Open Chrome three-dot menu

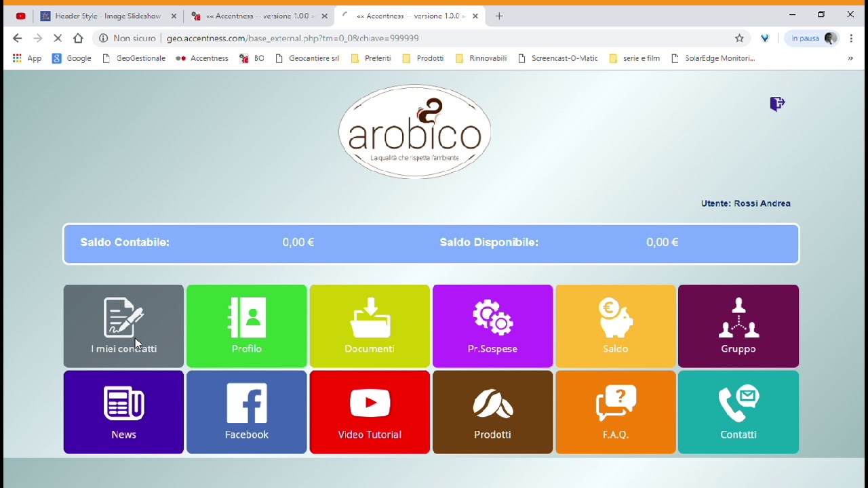pos(851,38)
